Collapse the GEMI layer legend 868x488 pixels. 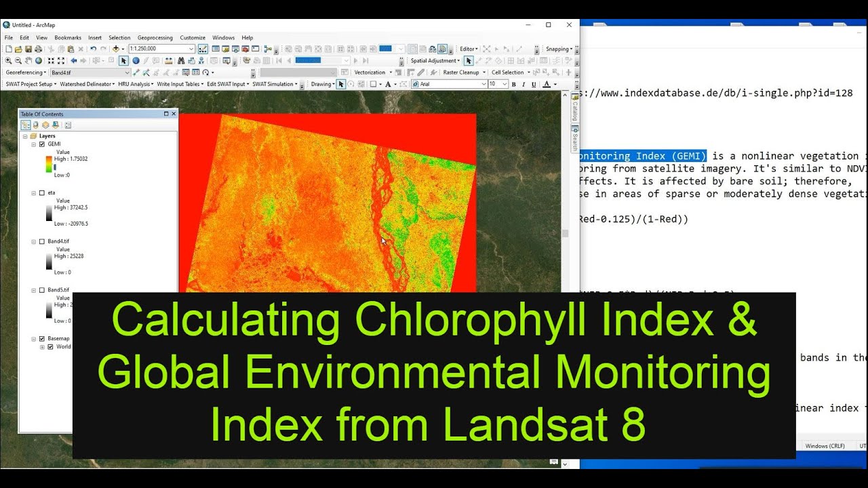(x=33, y=144)
